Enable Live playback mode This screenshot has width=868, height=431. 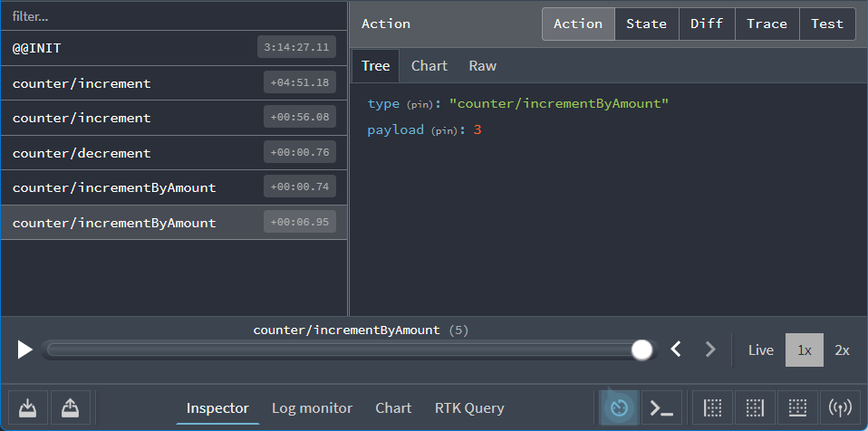(761, 350)
